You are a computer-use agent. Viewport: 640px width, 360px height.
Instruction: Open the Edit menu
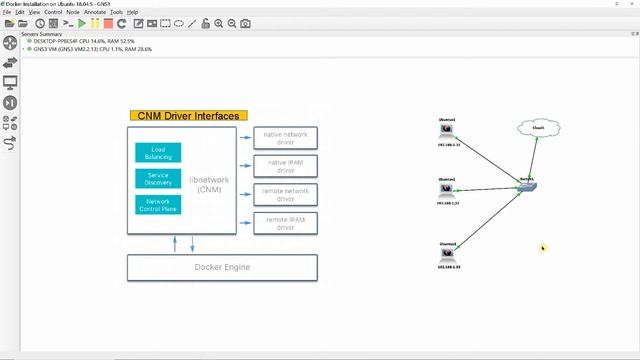(20, 12)
